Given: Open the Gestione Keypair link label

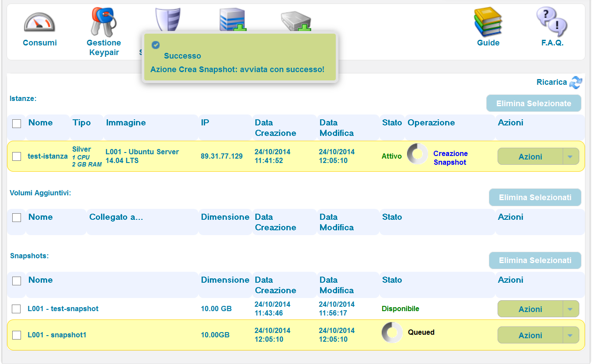Looking at the screenshot, I should point(104,48).
